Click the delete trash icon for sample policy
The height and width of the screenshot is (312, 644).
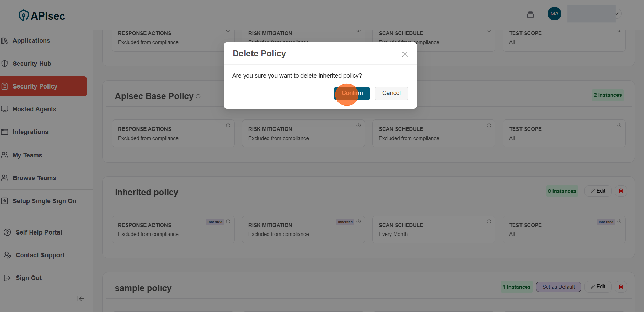pos(621,287)
